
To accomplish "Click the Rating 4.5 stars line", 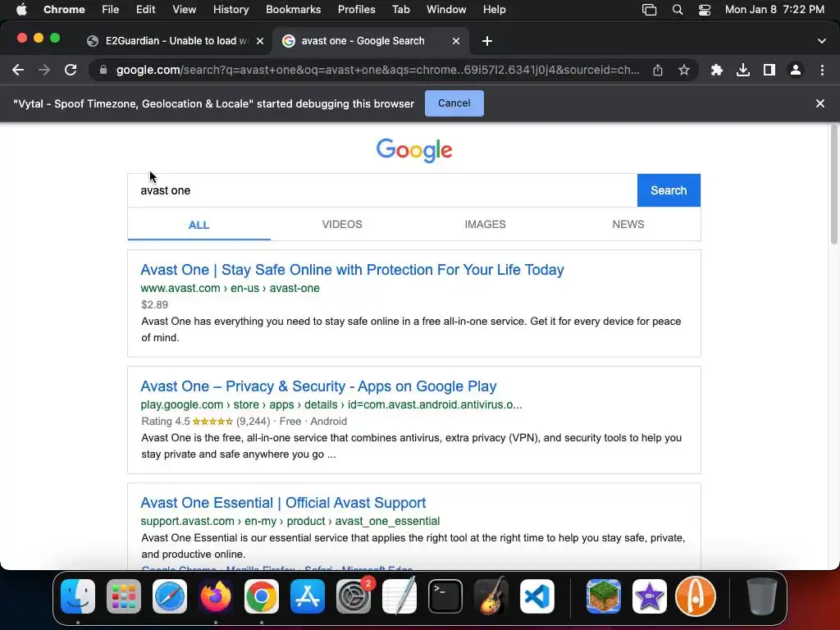I will [x=244, y=422].
